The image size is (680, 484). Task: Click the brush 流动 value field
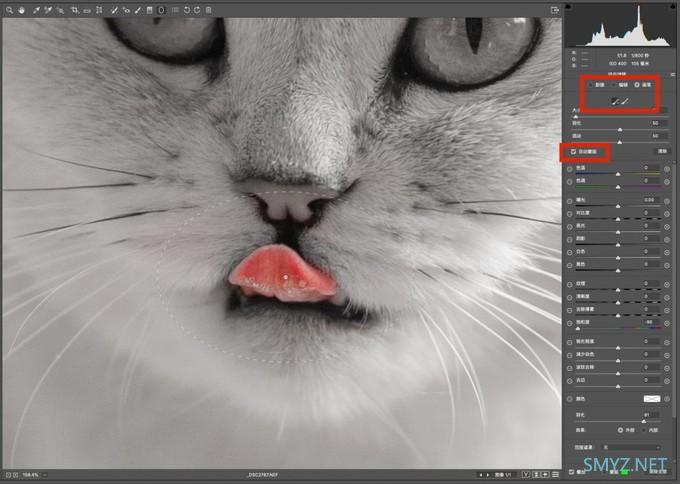[x=657, y=136]
